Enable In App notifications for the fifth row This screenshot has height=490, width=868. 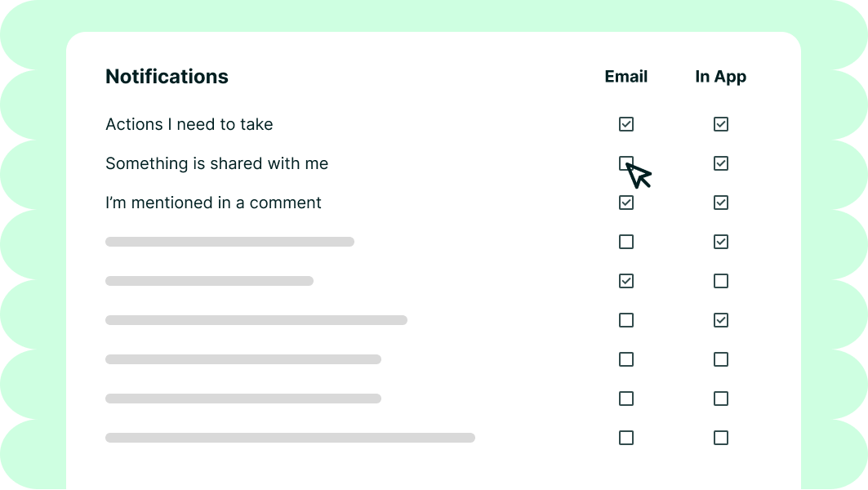[721, 281]
